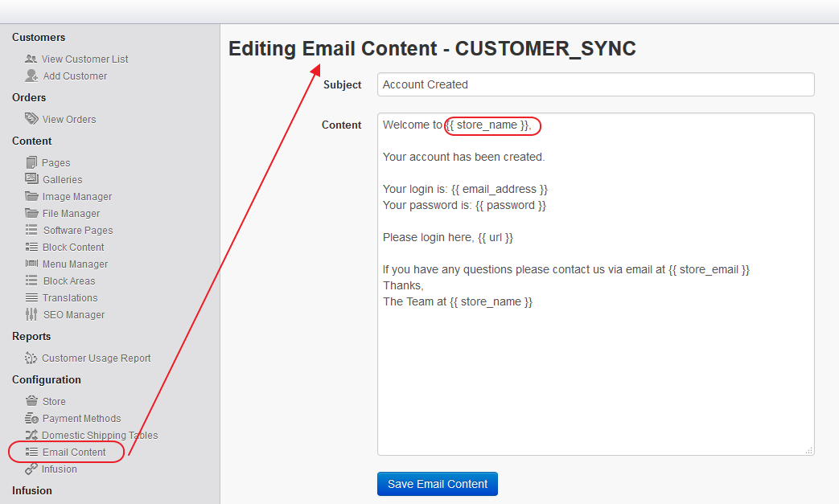Screen dimensions: 839x504
Task: Open the View Orders link
Action: pos(69,119)
